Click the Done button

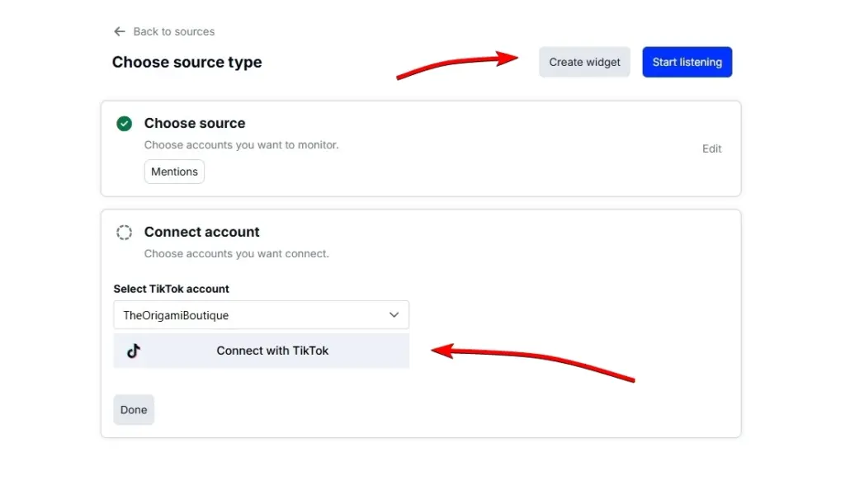click(133, 409)
